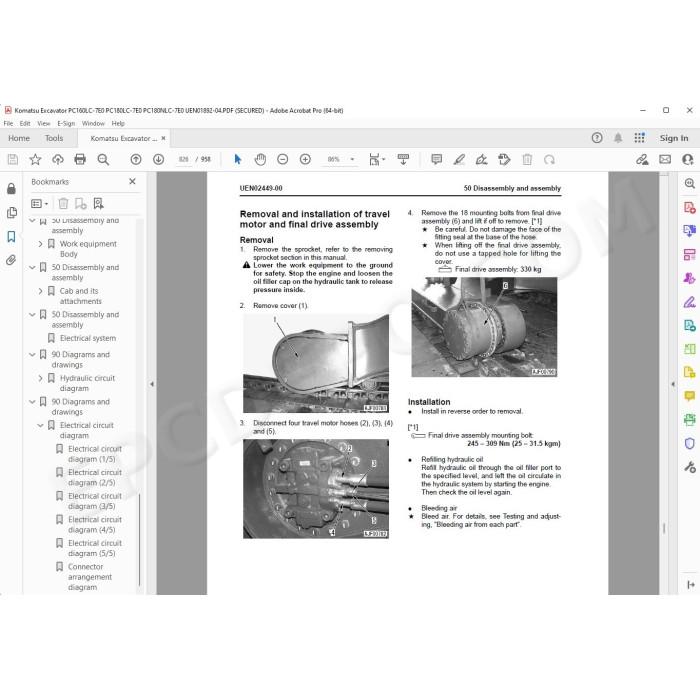Add a sticky note comment

(x=437, y=159)
